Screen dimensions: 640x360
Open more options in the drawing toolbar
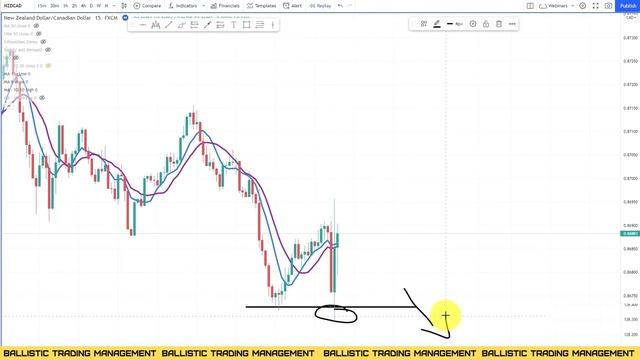[x=512, y=24]
